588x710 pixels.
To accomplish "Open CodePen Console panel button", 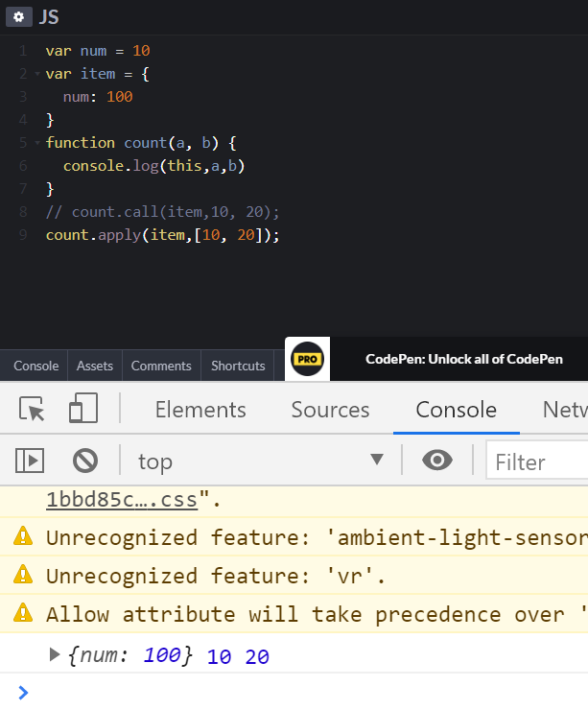I will 36,366.
